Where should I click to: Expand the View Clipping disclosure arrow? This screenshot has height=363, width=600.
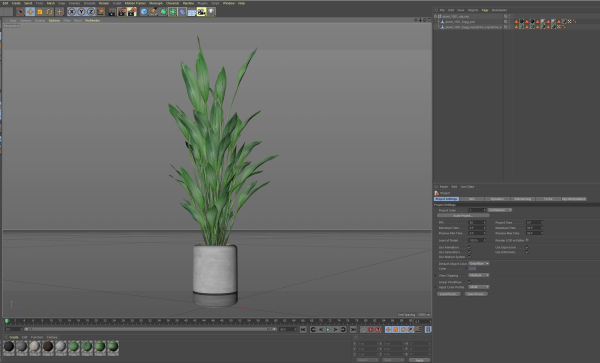pos(436,275)
